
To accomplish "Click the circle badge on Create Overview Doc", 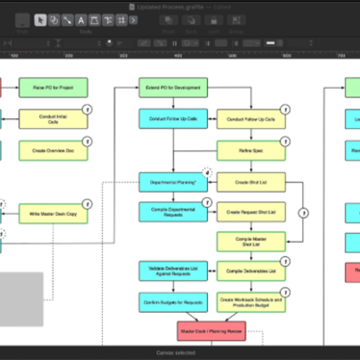I will pos(87,141).
